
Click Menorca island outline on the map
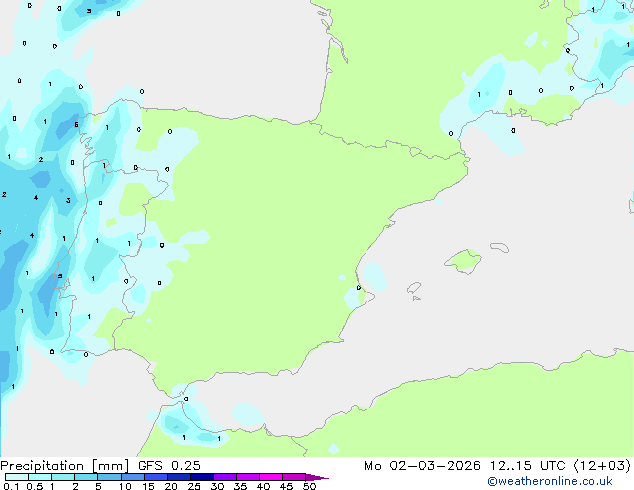pyautogui.click(x=500, y=247)
